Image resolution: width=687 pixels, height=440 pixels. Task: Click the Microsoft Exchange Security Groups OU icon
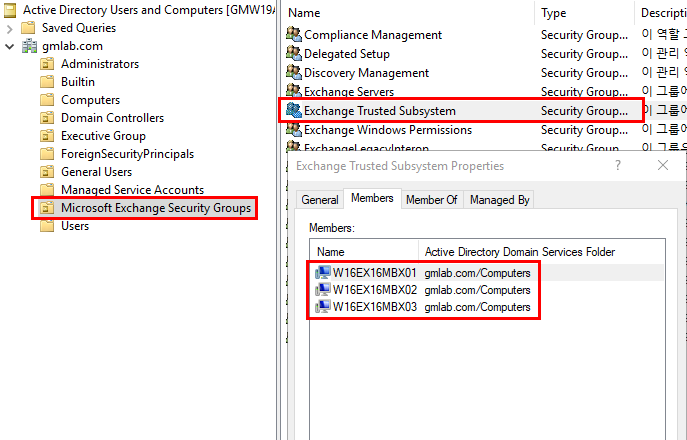pyautogui.click(x=47, y=208)
